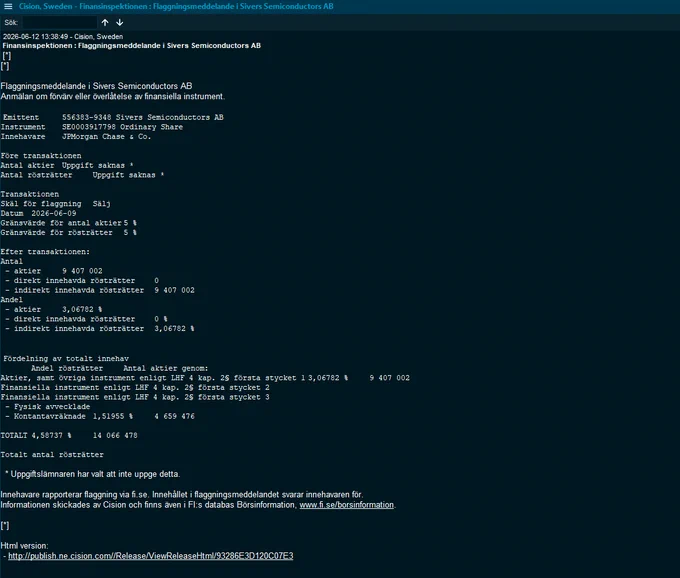Screen dimensions: 680x578
Task: Select 'Totalt antal rösträtter' line
Action: (x=52, y=455)
